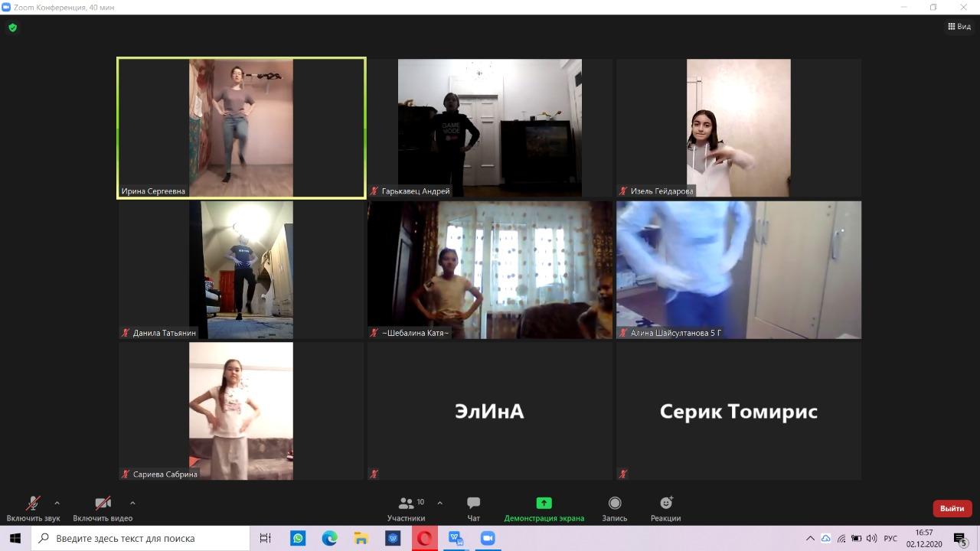Open the Реакции reactions menu
The image size is (980, 551).
click(x=665, y=508)
